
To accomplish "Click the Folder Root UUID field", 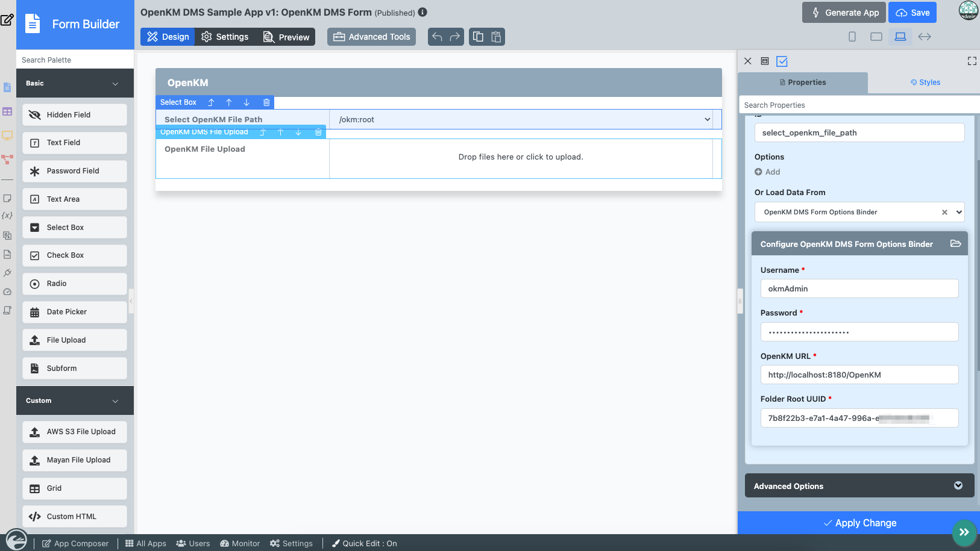I will [x=859, y=418].
